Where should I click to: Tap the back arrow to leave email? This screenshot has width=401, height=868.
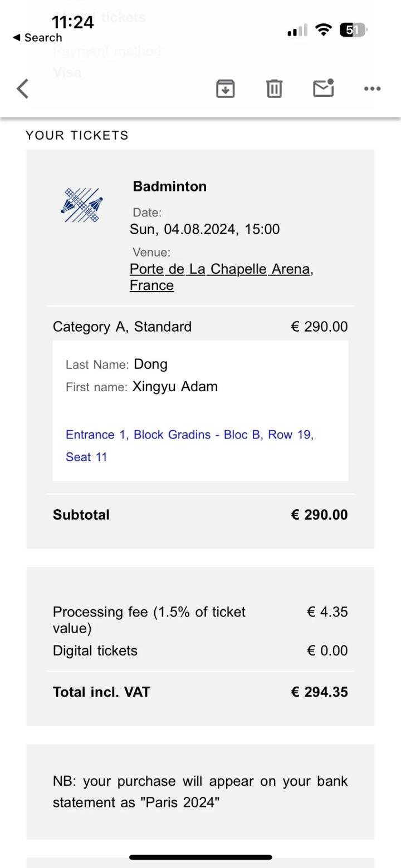pyautogui.click(x=23, y=88)
